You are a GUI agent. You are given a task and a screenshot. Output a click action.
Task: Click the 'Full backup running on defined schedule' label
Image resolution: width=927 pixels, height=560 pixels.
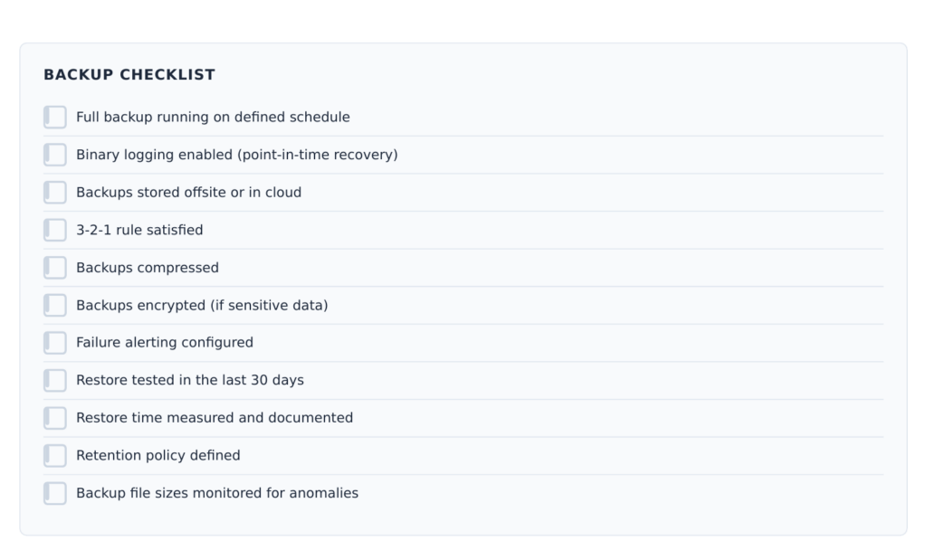click(x=213, y=117)
